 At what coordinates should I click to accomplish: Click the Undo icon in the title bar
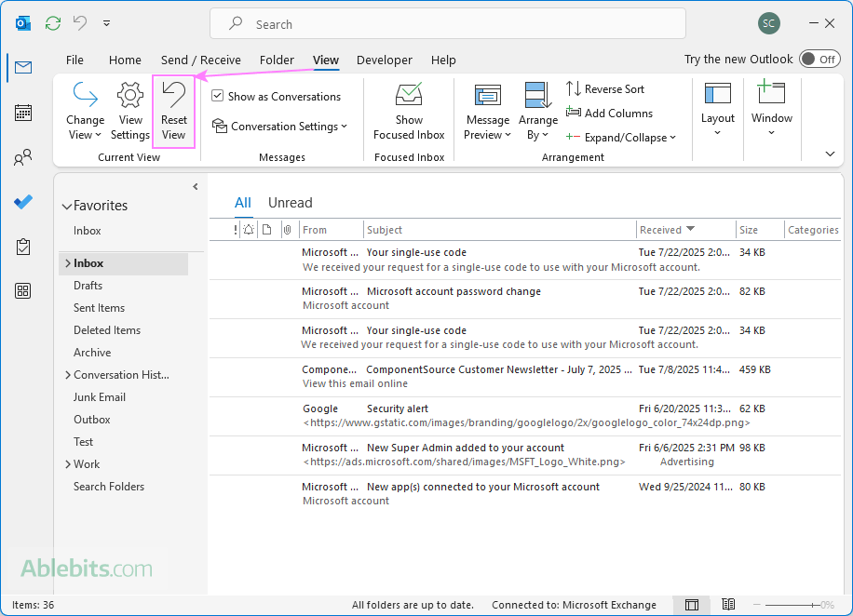click(80, 23)
